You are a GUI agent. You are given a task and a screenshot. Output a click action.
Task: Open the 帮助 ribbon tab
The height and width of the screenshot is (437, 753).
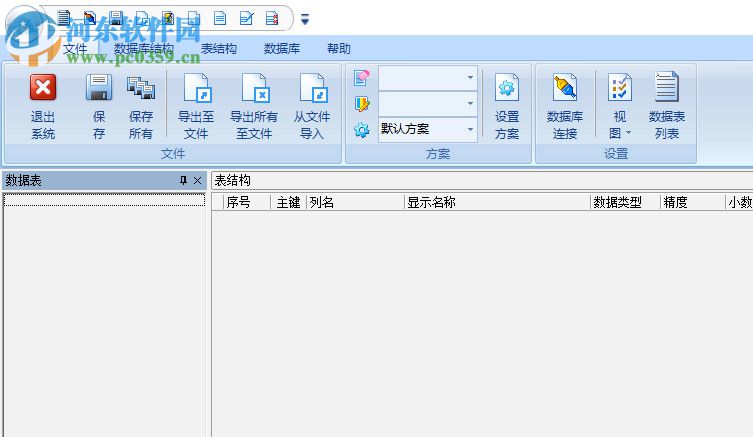tap(339, 49)
